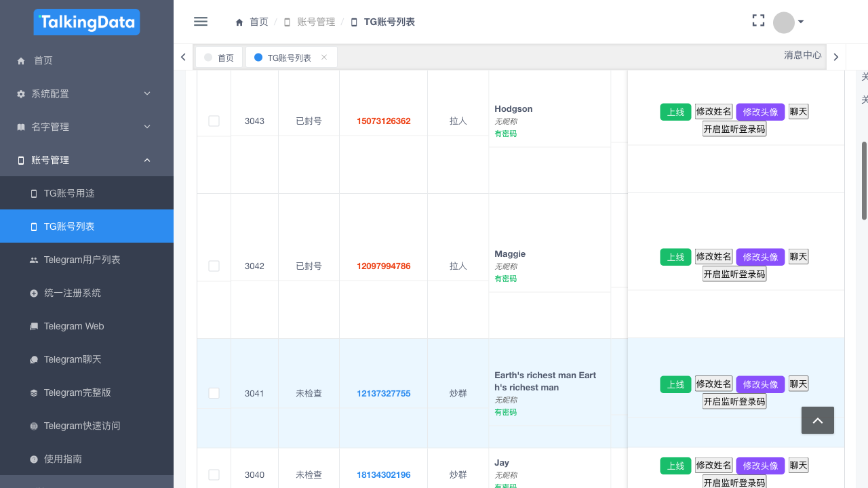The width and height of the screenshot is (868, 488).
Task: Tick the checkbox for row 3043
Action: click(x=214, y=121)
